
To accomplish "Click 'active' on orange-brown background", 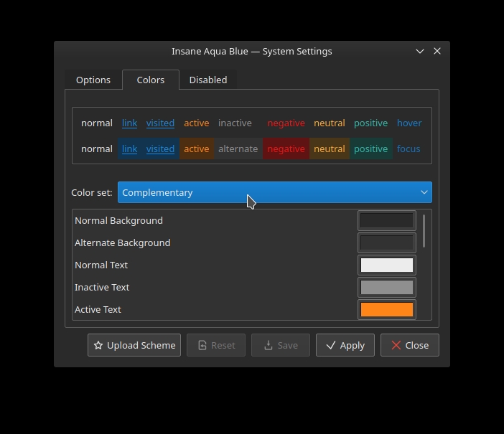I will tap(197, 148).
